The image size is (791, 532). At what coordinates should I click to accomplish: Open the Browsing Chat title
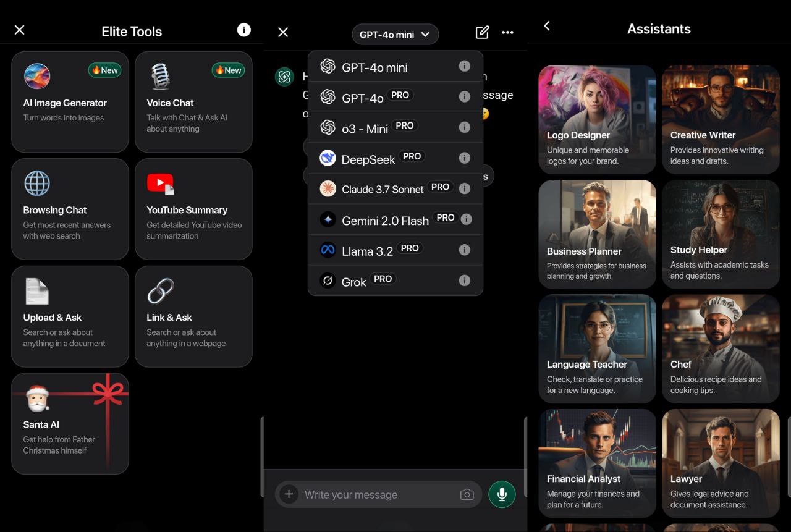pyautogui.click(x=55, y=210)
